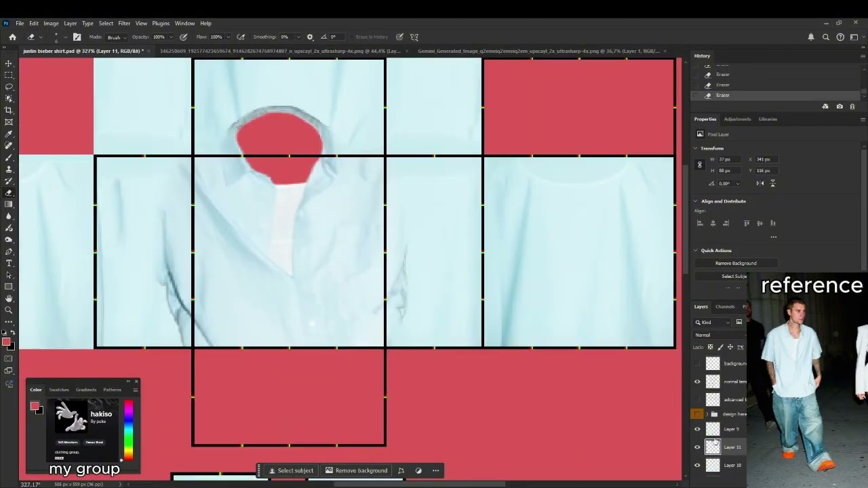The image size is (868, 488).
Task: Select the Zoom tool in toolbar
Action: point(9,310)
